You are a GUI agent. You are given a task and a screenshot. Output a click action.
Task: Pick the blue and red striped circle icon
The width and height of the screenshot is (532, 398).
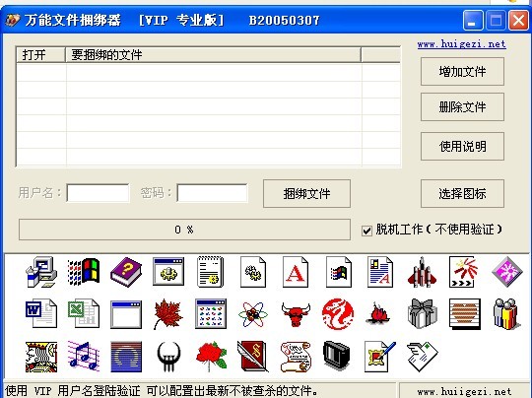126,357
